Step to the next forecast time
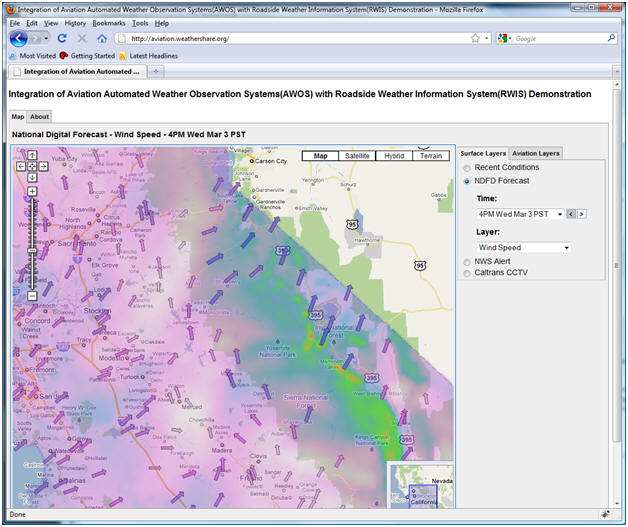 [582, 214]
